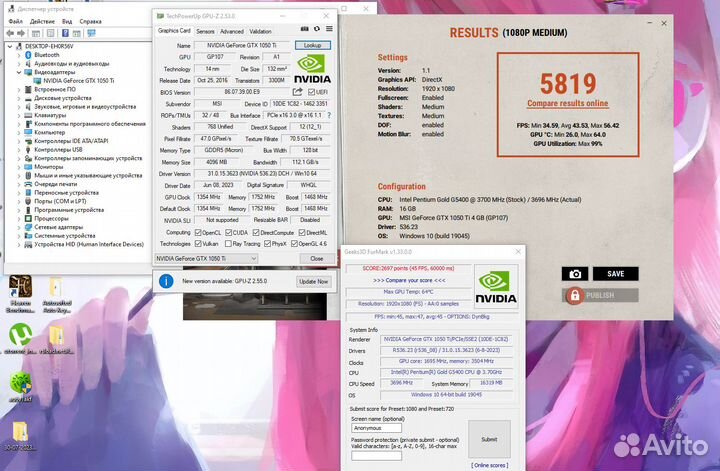The height and width of the screenshot is (471, 720).
Task: Click the FurMark Submit button
Action: (x=489, y=439)
